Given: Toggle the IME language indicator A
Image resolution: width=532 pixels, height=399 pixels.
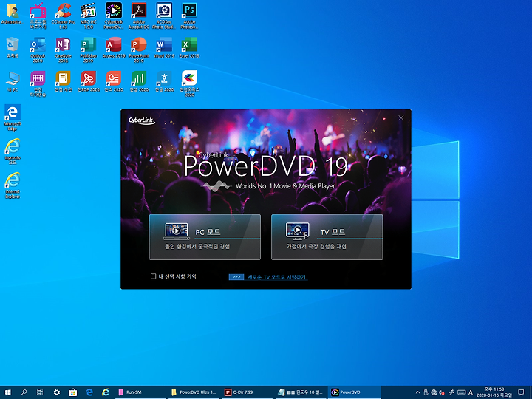Looking at the screenshot, I should coord(470,392).
